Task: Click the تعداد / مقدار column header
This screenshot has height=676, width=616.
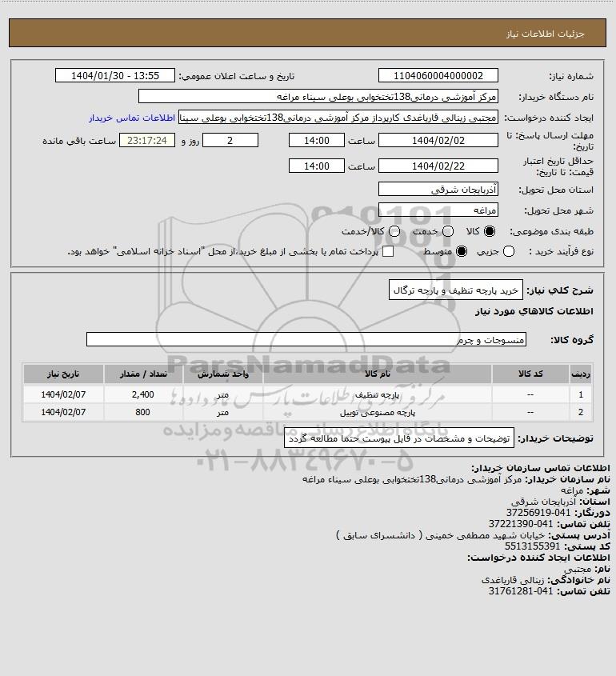Action: (x=143, y=374)
